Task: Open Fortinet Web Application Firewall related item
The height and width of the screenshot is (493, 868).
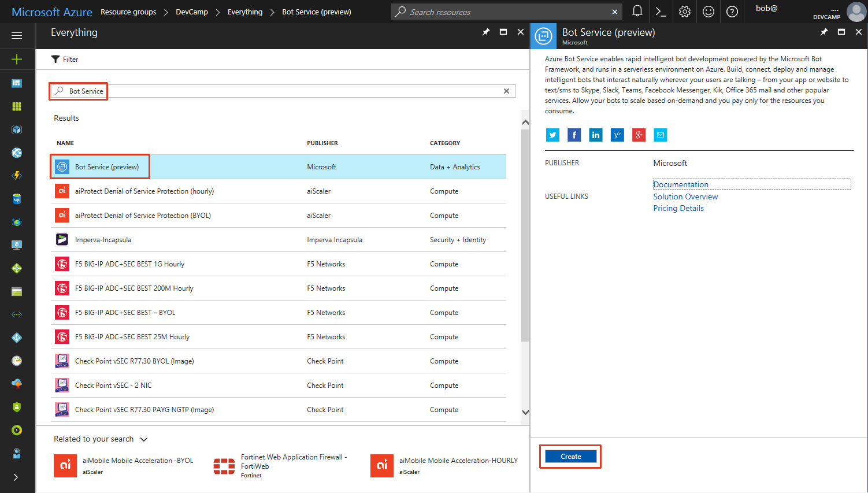Action: pyautogui.click(x=281, y=466)
